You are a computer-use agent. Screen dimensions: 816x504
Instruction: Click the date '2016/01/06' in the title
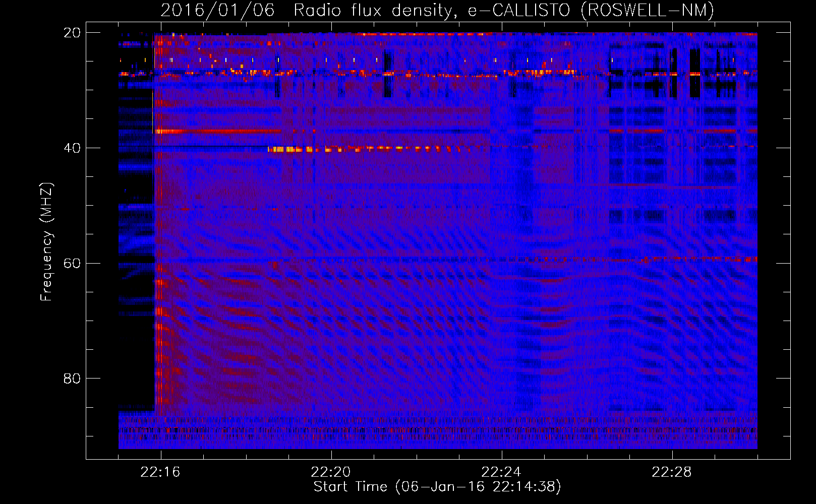[217, 10]
